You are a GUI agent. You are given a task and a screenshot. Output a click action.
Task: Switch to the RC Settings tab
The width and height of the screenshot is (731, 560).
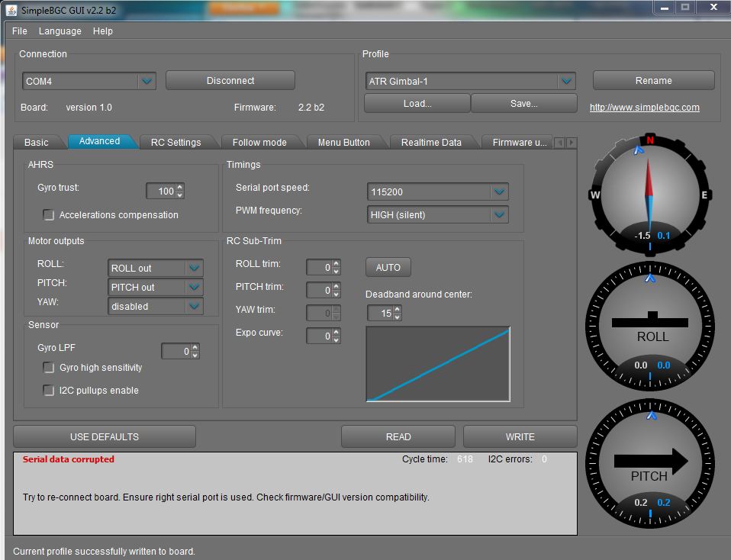(x=176, y=143)
